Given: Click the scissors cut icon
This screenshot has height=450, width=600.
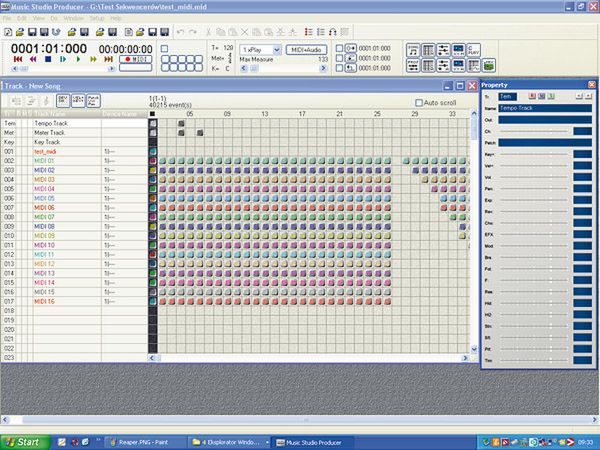Looking at the screenshot, I should pyautogui.click(x=209, y=32).
